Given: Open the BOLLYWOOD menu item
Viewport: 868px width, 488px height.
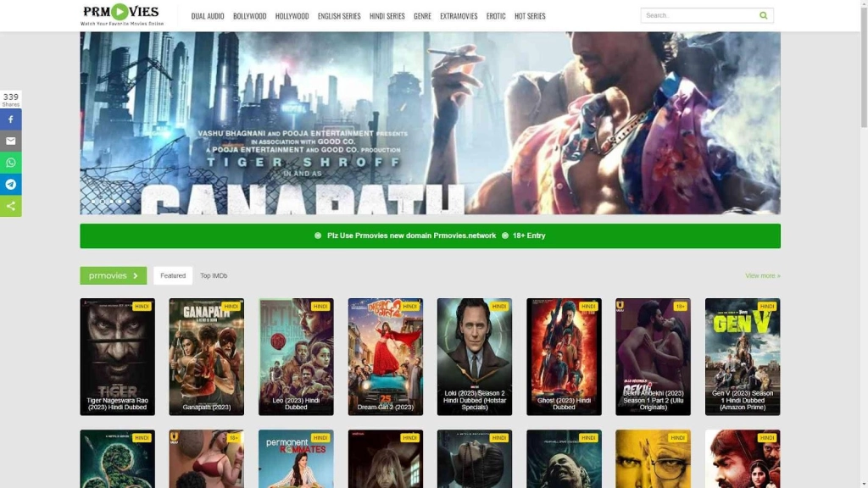Looking at the screenshot, I should [249, 15].
